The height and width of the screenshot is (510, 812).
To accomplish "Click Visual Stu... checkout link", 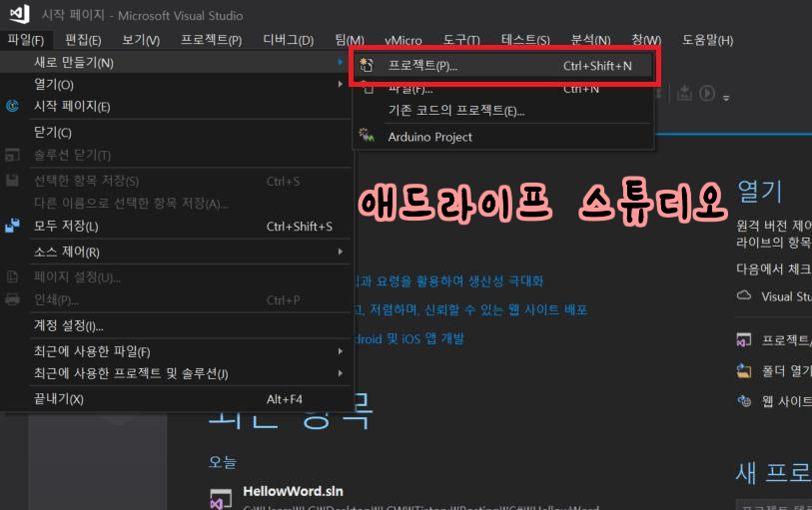I will [786, 296].
